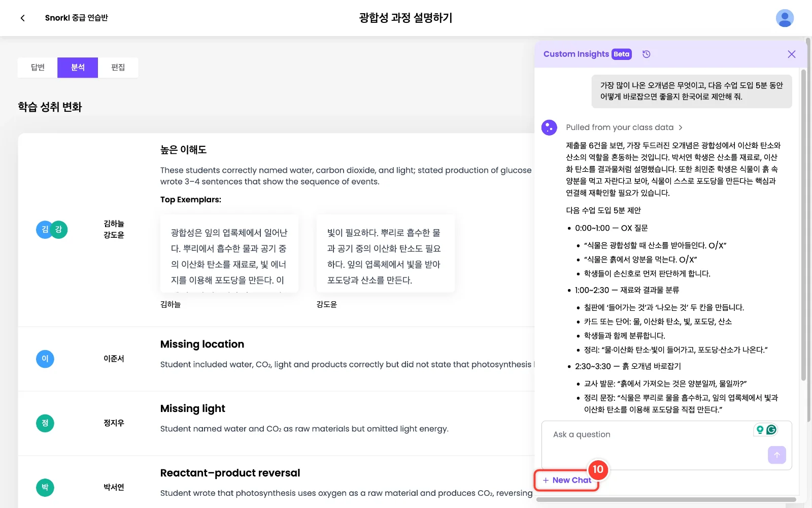Switch to the 답변 tab

tap(38, 68)
